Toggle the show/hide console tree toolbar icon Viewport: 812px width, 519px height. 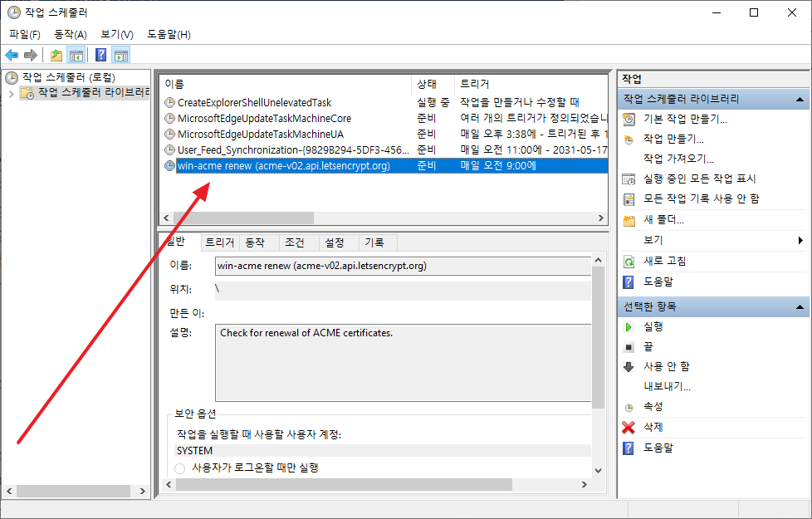[76, 55]
